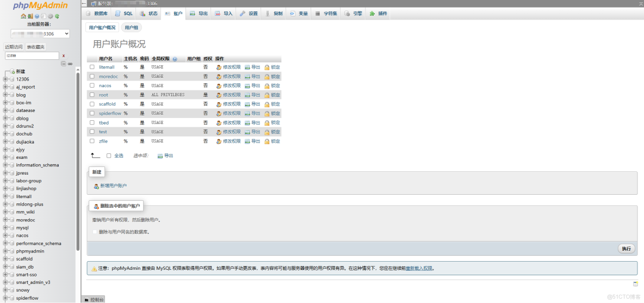
Task: Click the 重新载入权限 link
Action: coord(419,269)
